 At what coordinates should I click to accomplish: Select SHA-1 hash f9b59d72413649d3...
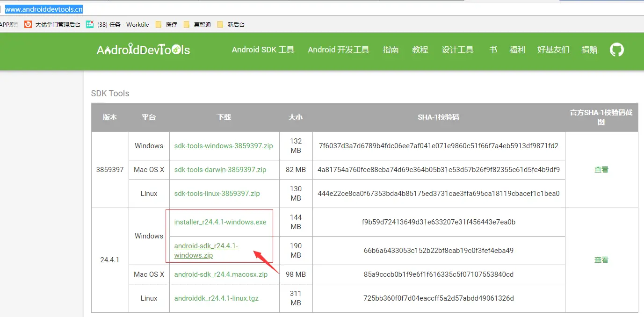pyautogui.click(x=439, y=222)
